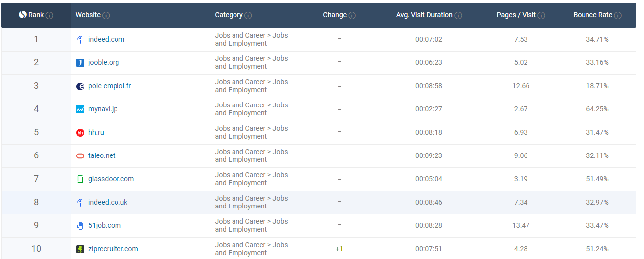
Task: Click the indeed.co.uk favicon
Action: tap(80, 203)
